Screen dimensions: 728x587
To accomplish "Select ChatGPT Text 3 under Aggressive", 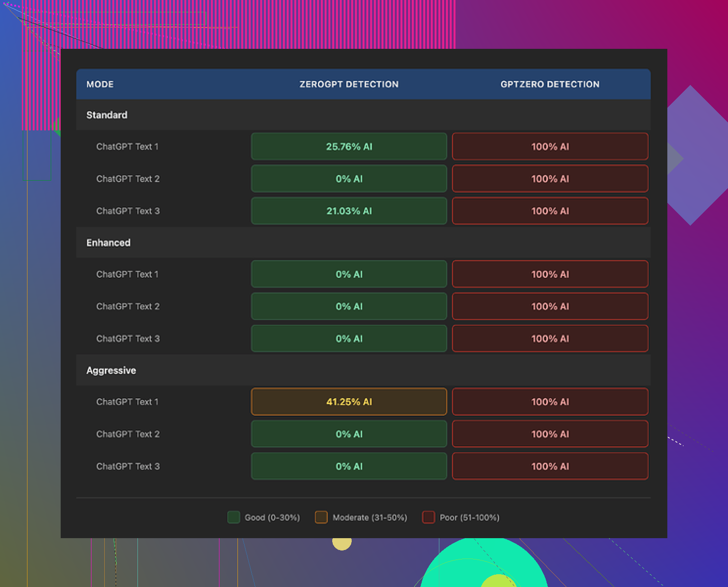I will click(128, 467).
